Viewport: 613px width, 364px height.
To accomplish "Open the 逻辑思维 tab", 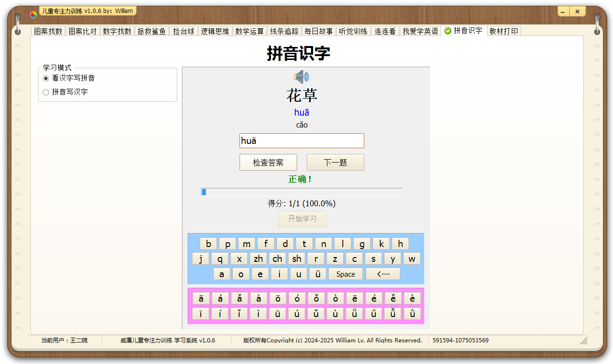I will [215, 31].
